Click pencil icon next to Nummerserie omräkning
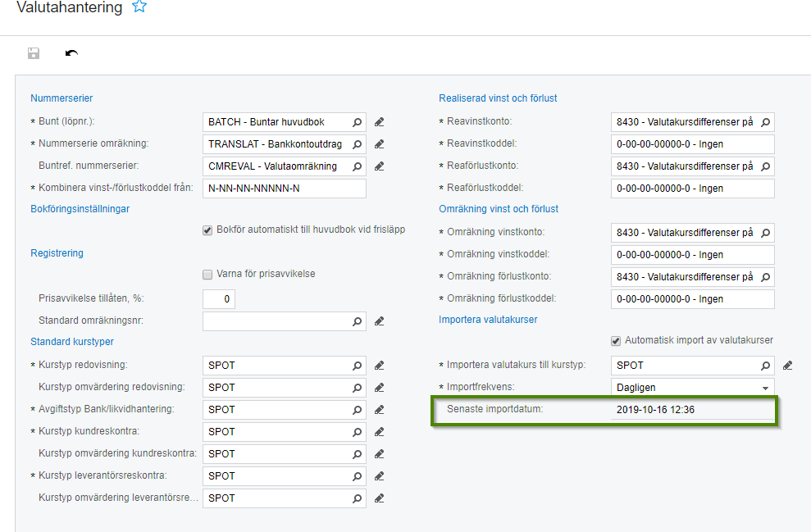 pos(379,144)
